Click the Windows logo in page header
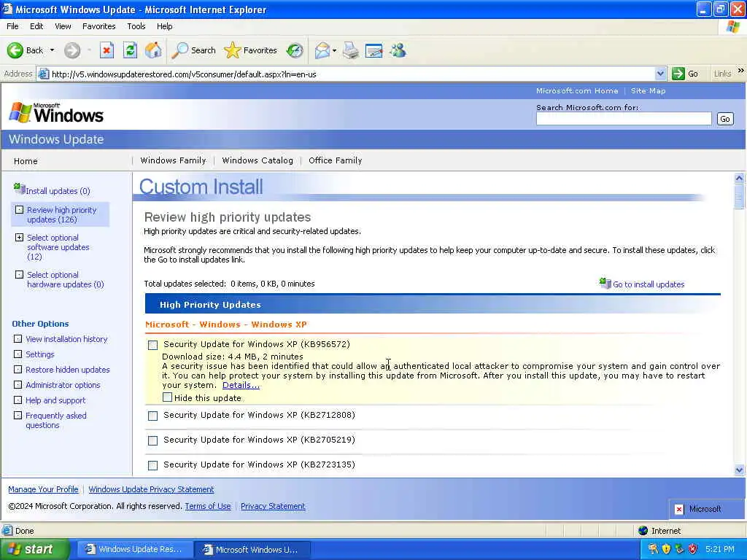747x560 pixels. coord(20,113)
